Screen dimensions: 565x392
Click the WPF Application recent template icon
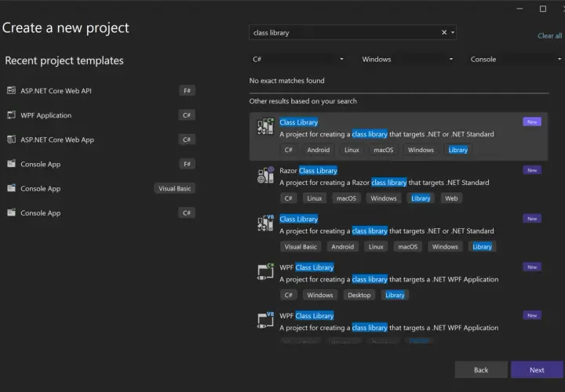click(12, 114)
